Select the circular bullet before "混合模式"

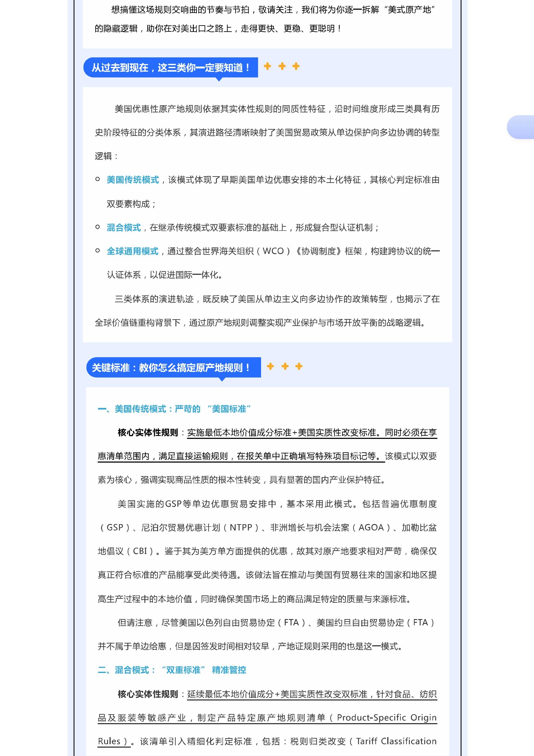(97, 227)
